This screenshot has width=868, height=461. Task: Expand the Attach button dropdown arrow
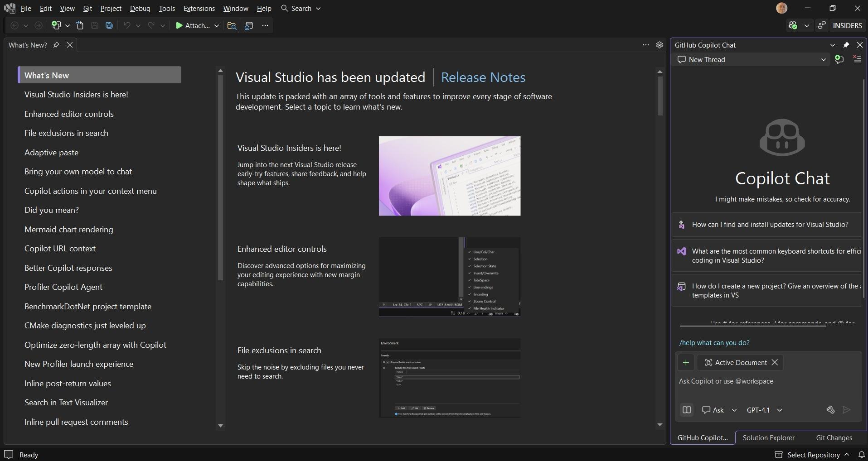pyautogui.click(x=217, y=26)
